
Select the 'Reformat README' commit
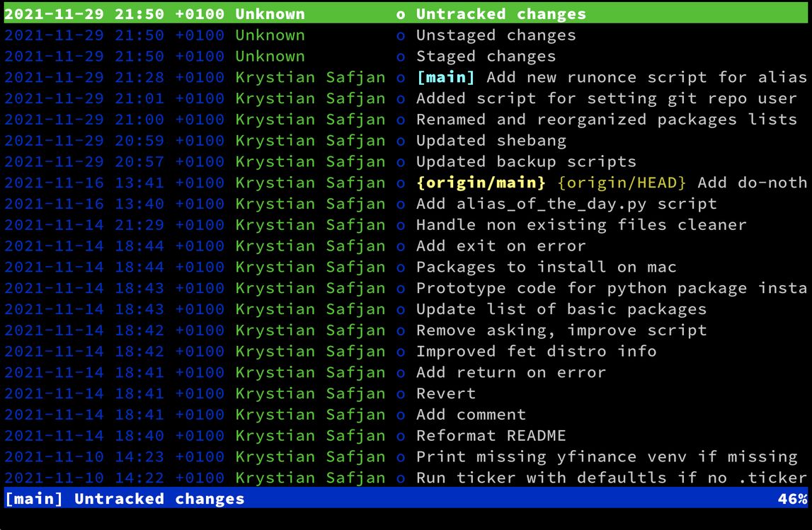491,436
